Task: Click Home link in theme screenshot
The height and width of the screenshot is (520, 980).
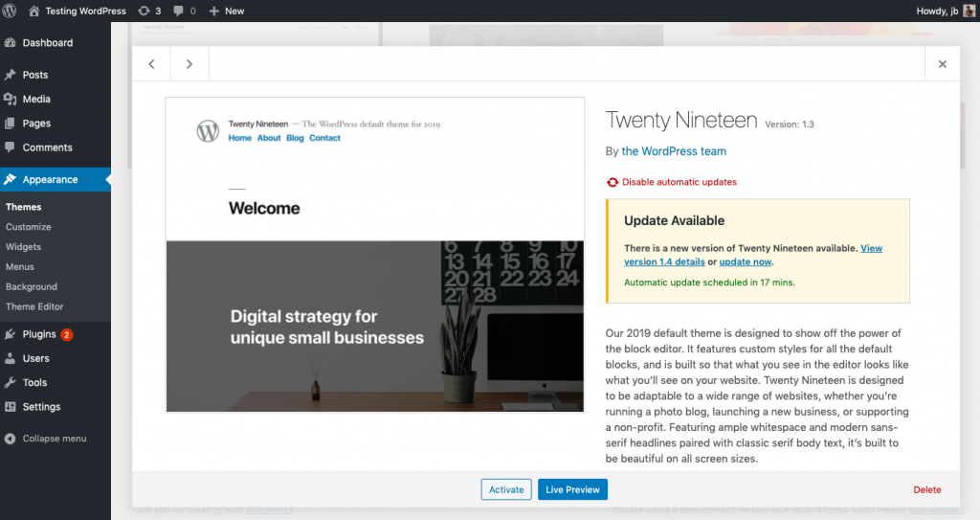Action: click(x=240, y=138)
